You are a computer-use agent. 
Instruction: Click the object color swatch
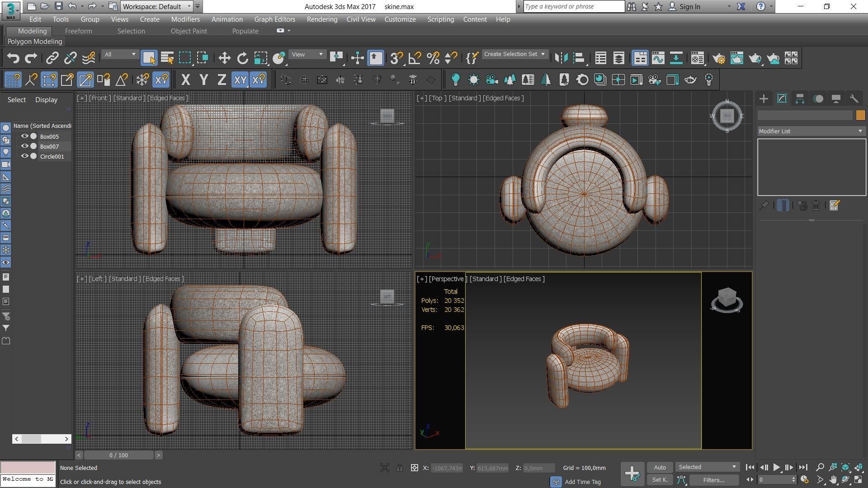point(860,116)
